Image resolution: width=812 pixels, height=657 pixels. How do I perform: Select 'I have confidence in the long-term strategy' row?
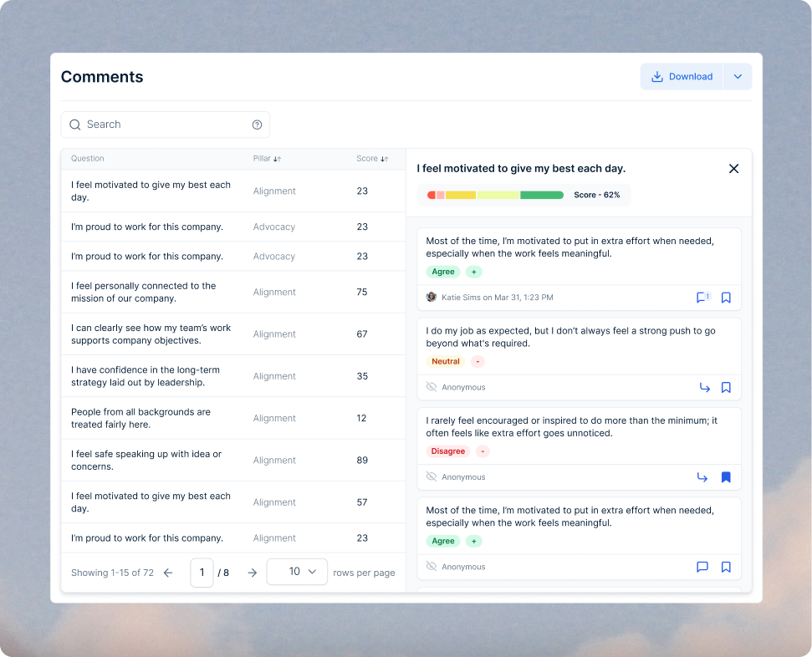click(233, 376)
